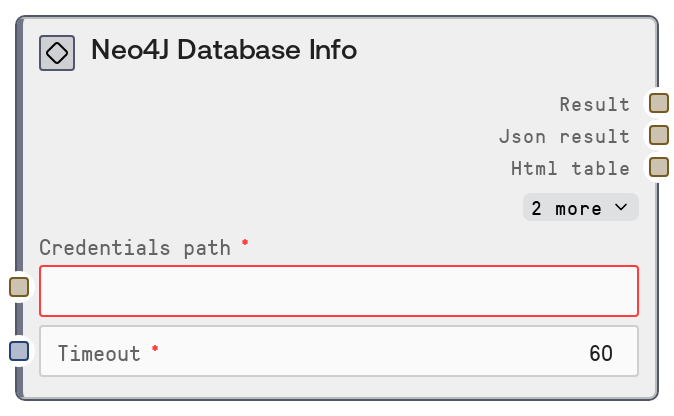Click the diamond node icon in header
Viewport: 674px width, 416px height.
click(57, 53)
